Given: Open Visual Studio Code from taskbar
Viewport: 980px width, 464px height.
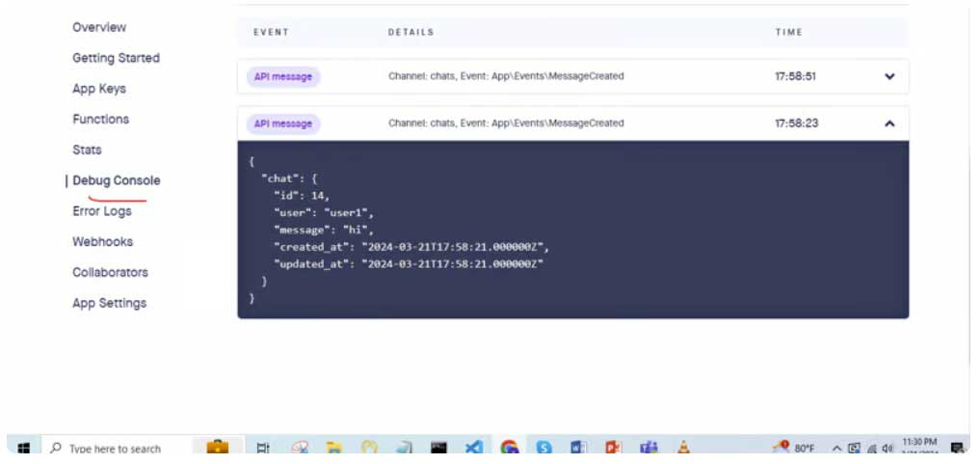Looking at the screenshot, I should pos(474,448).
